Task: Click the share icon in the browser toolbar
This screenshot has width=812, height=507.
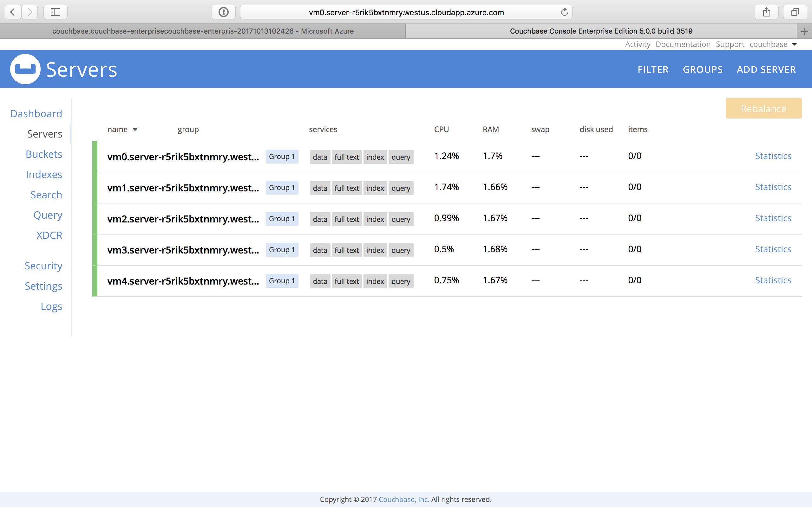Action: point(766,12)
